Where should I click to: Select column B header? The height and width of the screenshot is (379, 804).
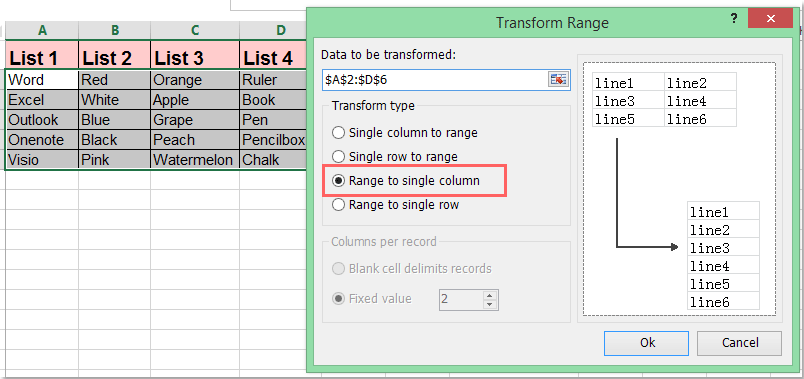coord(114,31)
